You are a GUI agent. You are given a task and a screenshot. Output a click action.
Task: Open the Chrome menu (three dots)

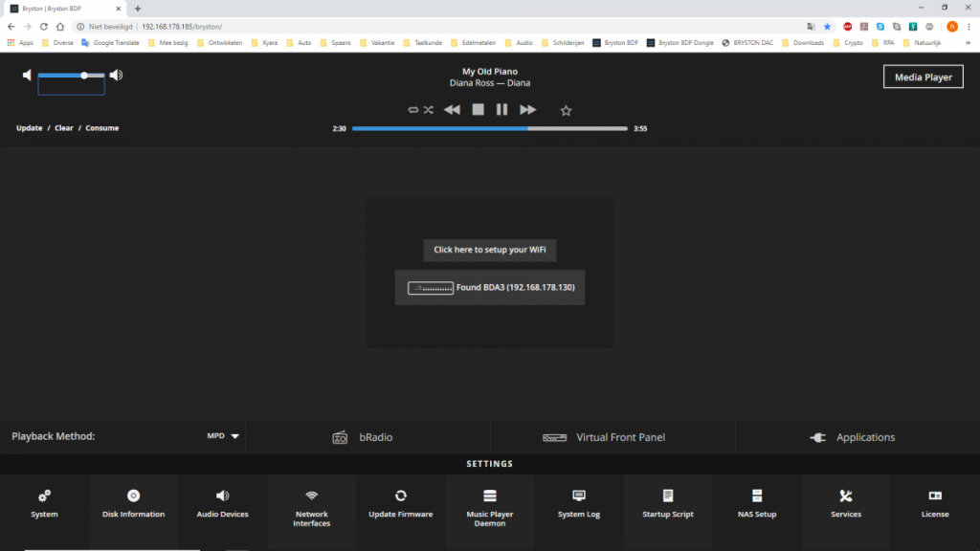pyautogui.click(x=969, y=27)
